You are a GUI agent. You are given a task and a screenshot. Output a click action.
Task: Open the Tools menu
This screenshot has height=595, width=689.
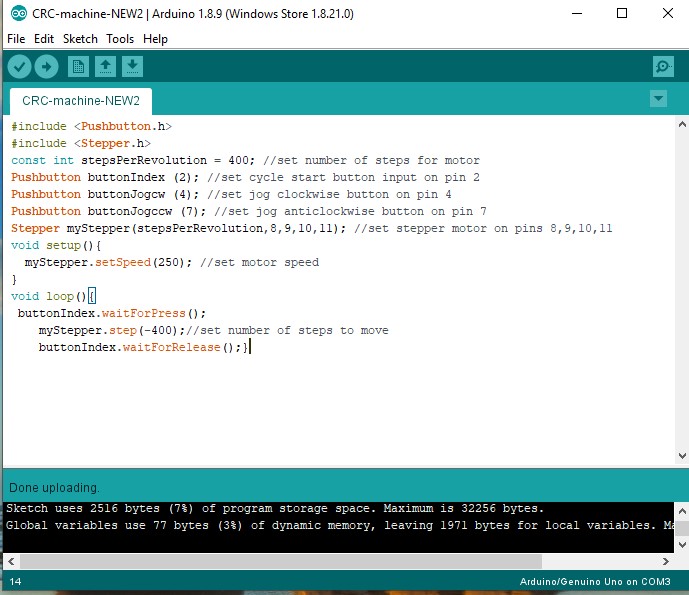(120, 39)
